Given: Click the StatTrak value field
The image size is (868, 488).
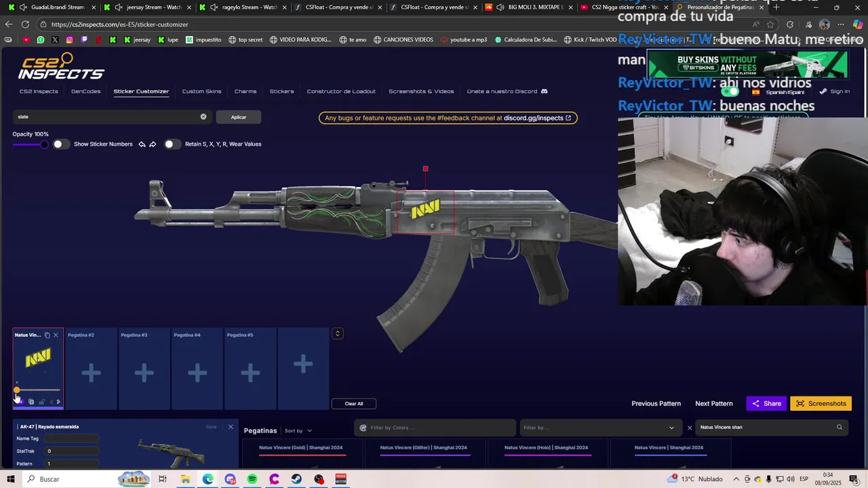Looking at the screenshot, I should point(71,451).
